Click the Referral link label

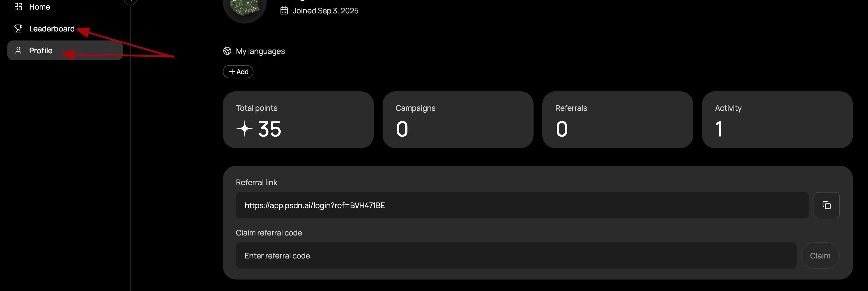click(x=257, y=182)
